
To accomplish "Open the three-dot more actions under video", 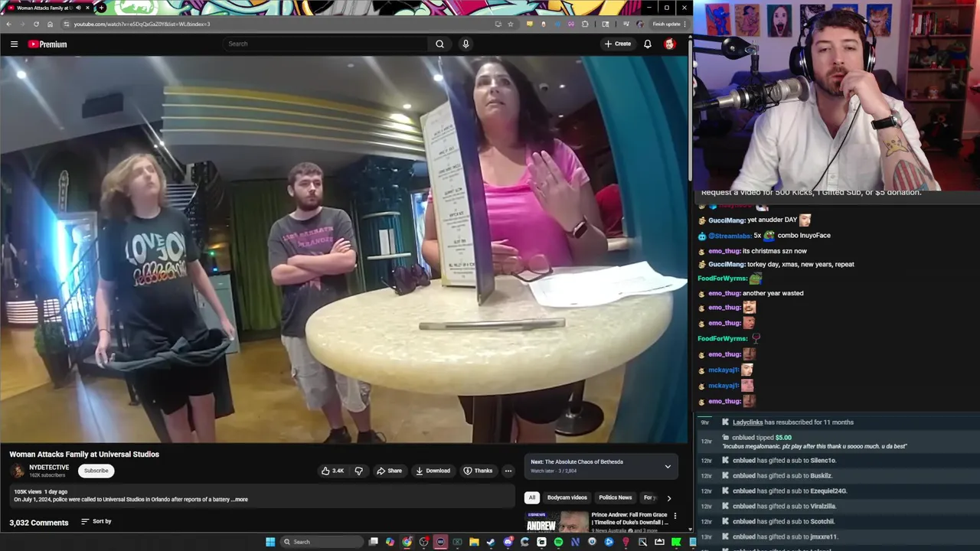I will click(508, 471).
